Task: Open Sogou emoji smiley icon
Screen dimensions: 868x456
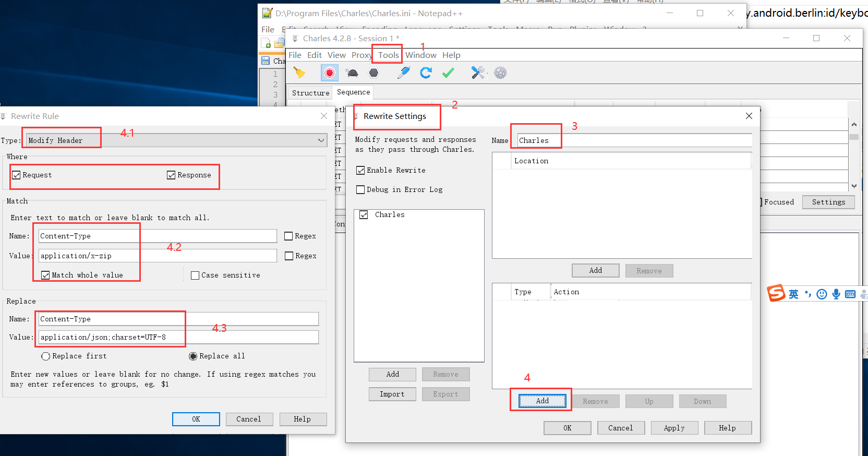Action: click(x=822, y=294)
